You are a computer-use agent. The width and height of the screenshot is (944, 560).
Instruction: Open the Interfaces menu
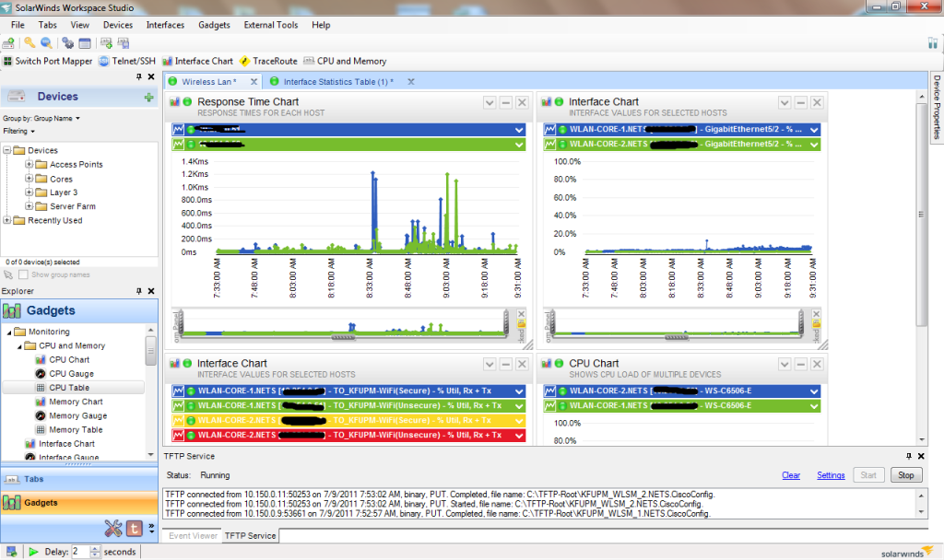pos(165,25)
